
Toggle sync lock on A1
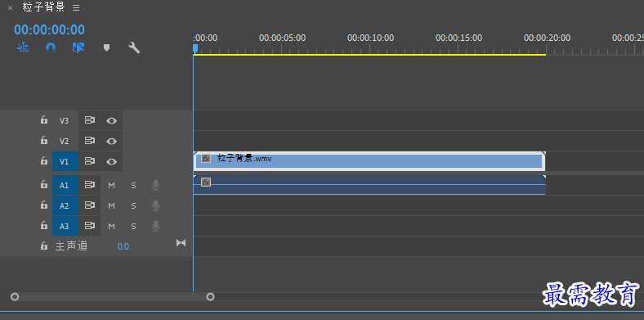[90, 185]
